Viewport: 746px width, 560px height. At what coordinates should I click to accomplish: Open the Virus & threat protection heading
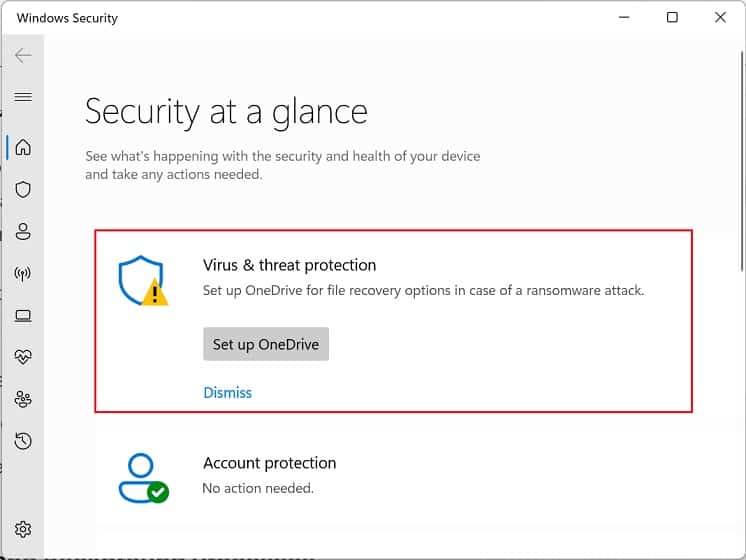pyautogui.click(x=289, y=265)
